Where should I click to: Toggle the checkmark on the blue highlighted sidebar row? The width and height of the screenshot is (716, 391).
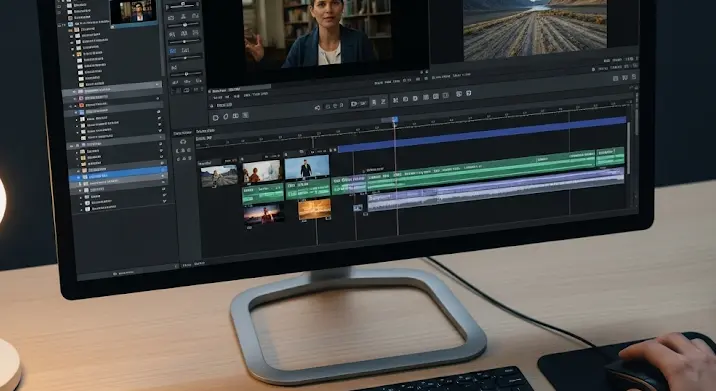tap(163, 169)
